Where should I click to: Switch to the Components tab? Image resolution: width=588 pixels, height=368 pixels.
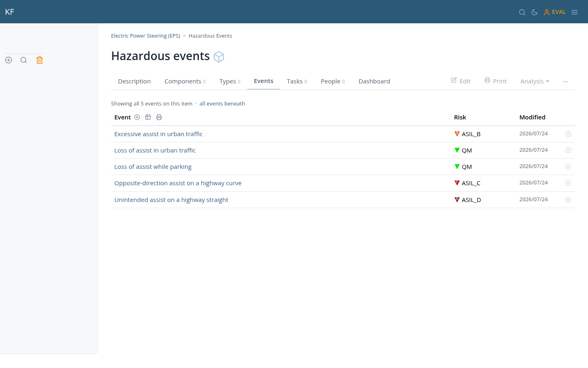pos(185,81)
